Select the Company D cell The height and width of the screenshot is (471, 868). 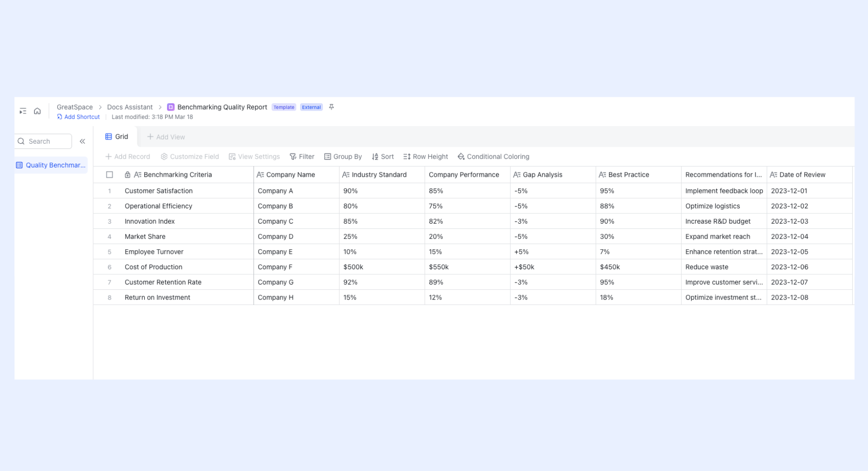tap(296, 237)
